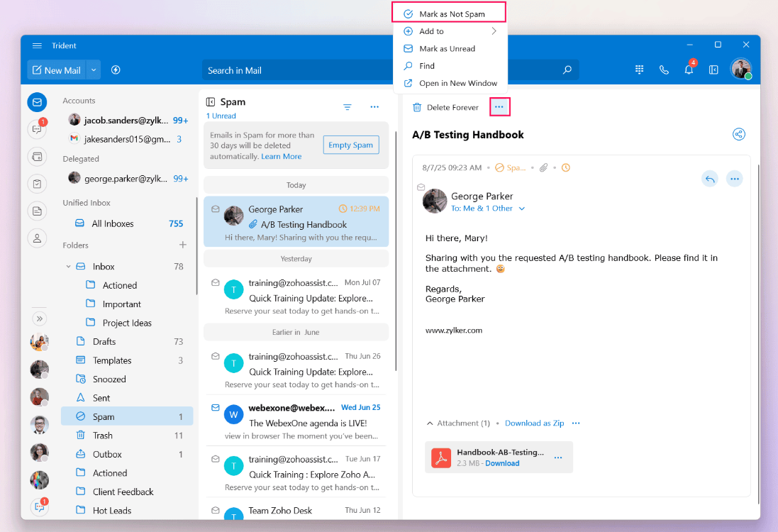Click Download as Zip link
778x532 pixels.
click(x=534, y=423)
